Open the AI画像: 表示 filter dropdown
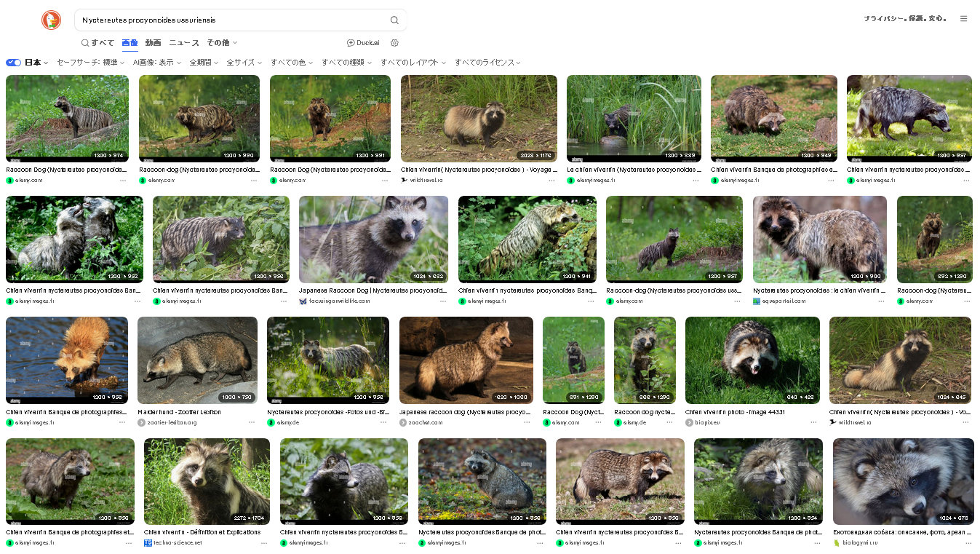The height and width of the screenshot is (554, 980). (156, 63)
